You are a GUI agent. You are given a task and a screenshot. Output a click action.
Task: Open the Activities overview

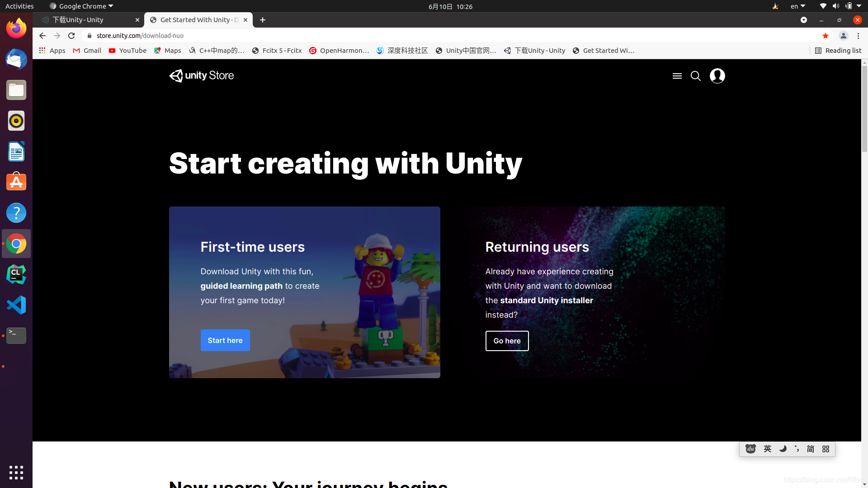(x=19, y=6)
